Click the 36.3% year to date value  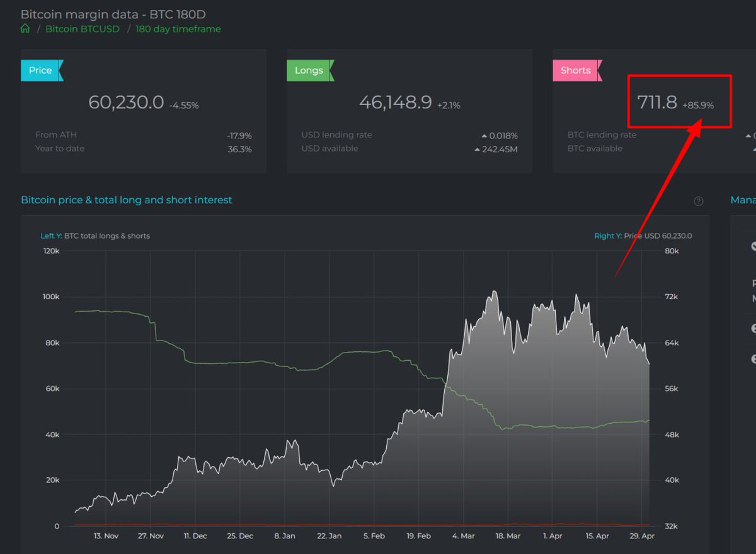tap(240, 149)
